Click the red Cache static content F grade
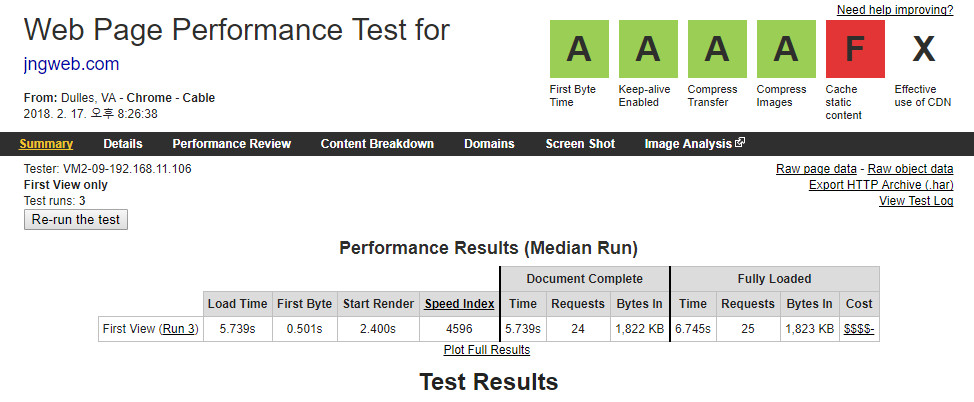Image resolution: width=974 pixels, height=402 pixels. [x=855, y=49]
